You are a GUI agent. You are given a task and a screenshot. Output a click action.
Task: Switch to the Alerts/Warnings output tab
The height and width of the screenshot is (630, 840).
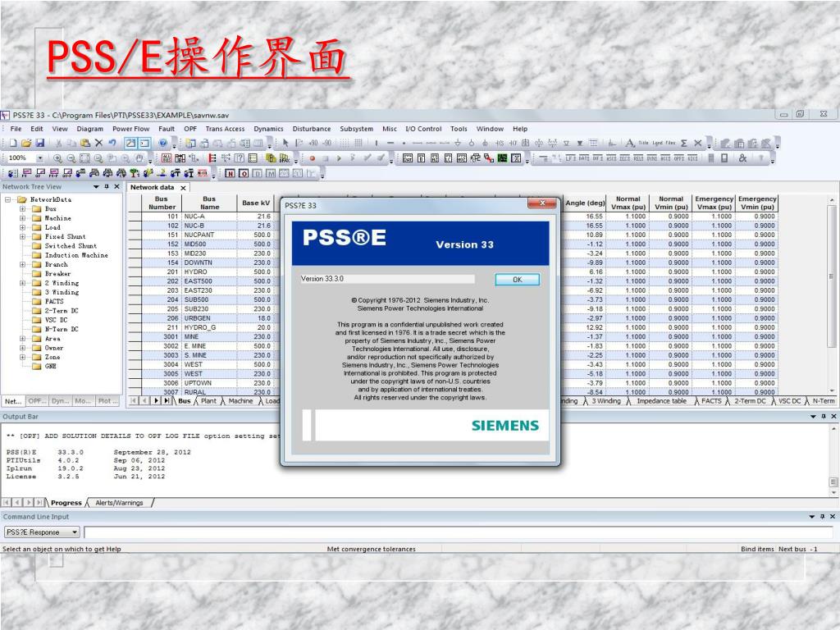[119, 503]
